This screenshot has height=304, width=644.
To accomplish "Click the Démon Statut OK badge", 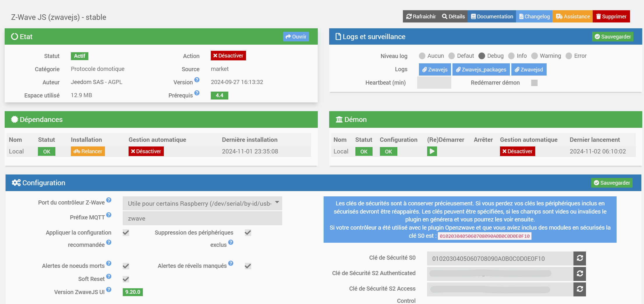I will [364, 151].
